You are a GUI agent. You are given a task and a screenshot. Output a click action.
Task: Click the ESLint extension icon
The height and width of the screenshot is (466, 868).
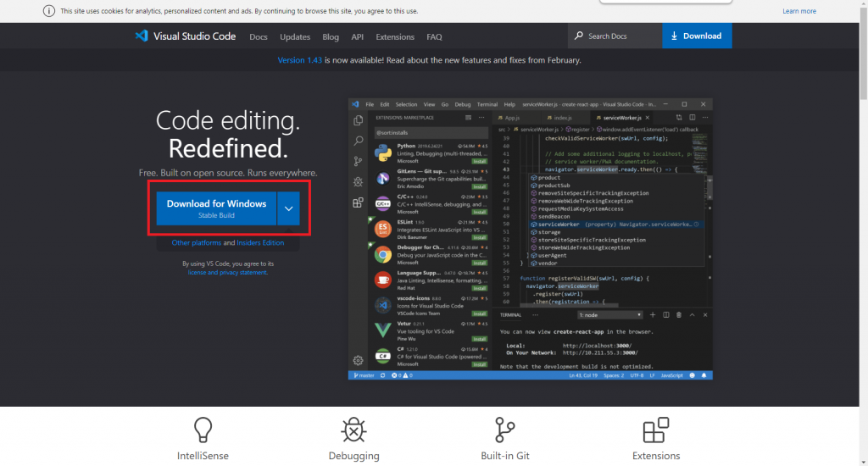tap(382, 229)
